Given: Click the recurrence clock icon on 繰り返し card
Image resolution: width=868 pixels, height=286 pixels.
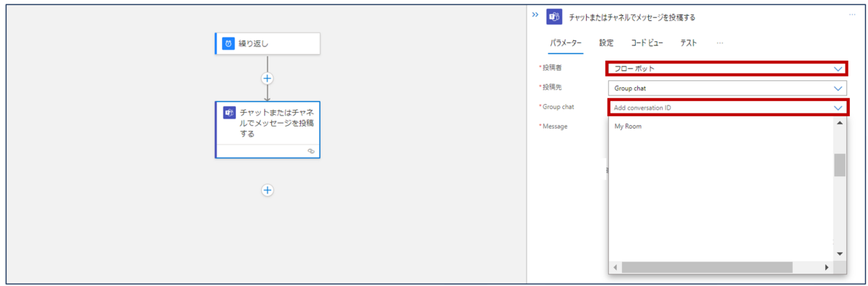Looking at the screenshot, I should pyautogui.click(x=229, y=43).
